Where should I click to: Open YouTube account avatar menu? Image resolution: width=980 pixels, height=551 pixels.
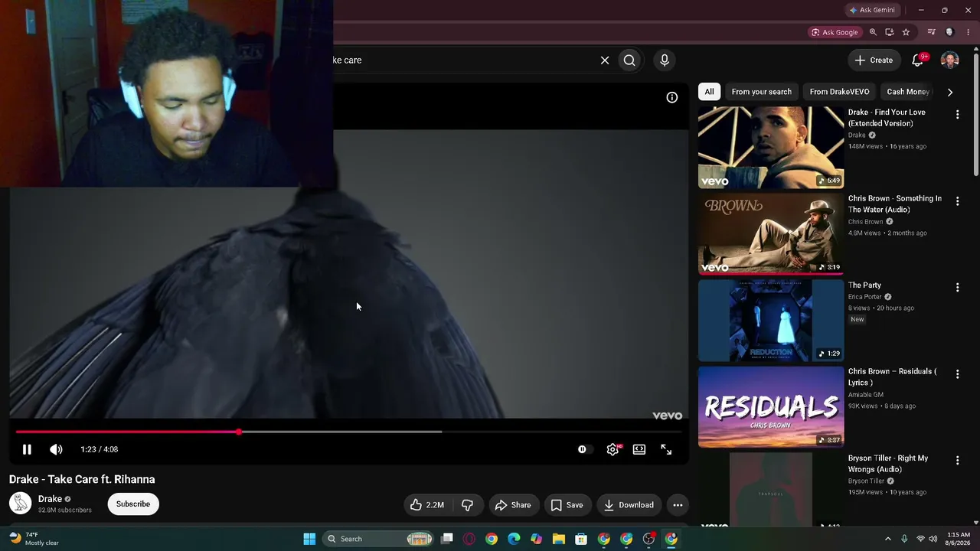pyautogui.click(x=949, y=60)
